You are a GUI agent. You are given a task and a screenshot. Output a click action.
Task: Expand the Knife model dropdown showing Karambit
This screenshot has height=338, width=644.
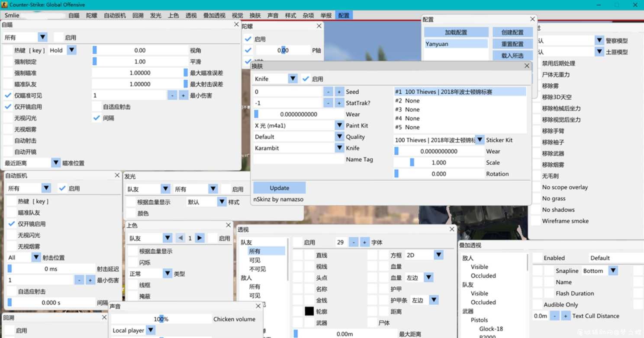tap(340, 148)
